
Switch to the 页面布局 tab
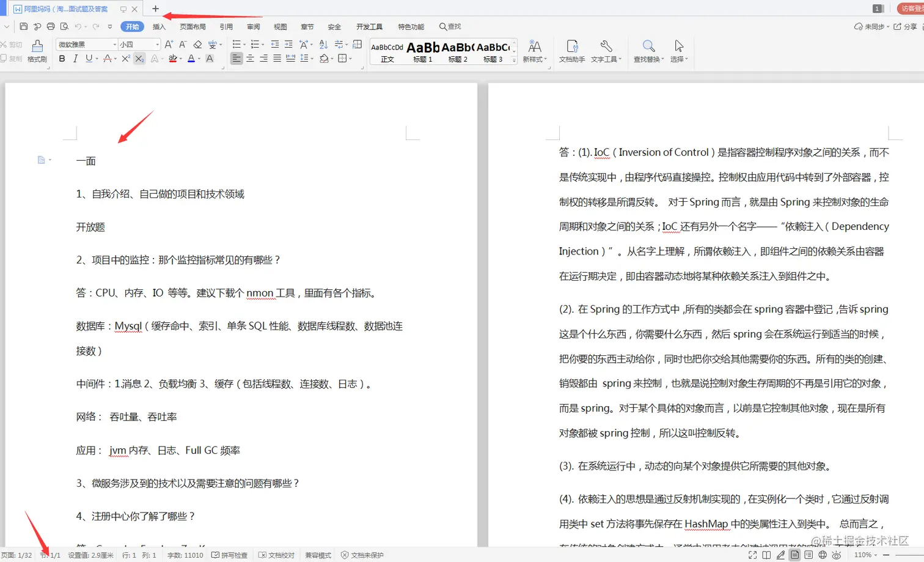pyautogui.click(x=193, y=27)
